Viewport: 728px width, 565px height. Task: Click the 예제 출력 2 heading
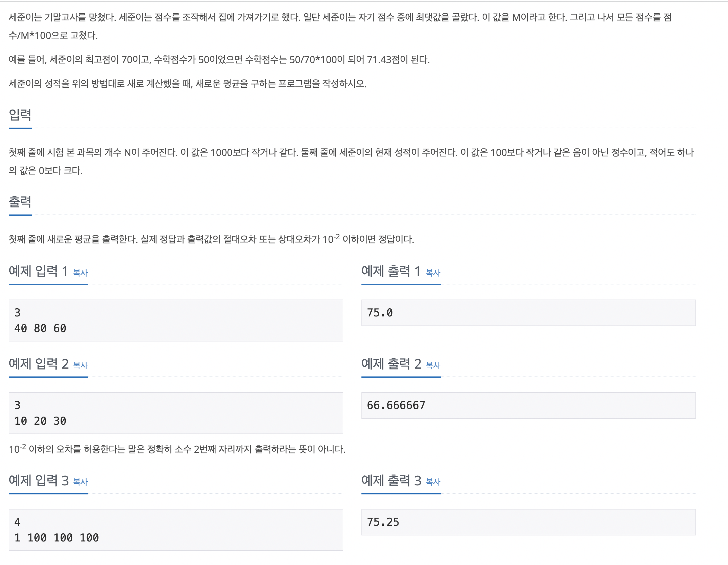[391, 364]
